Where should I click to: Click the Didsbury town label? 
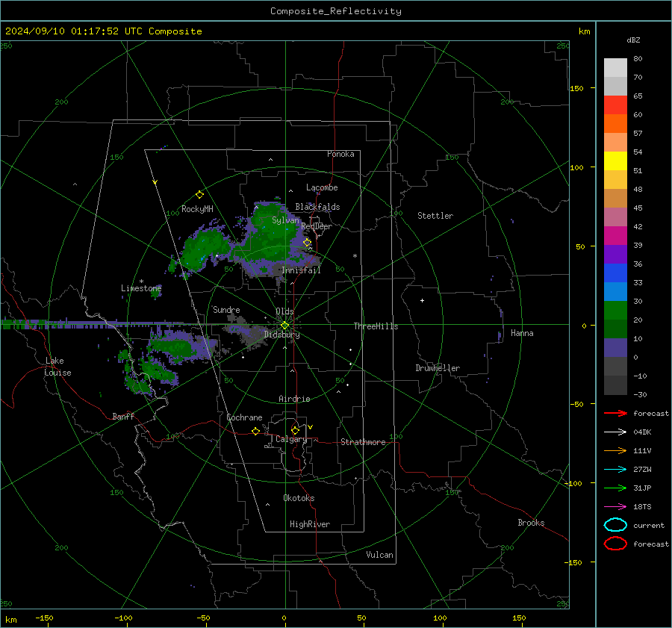281,335
